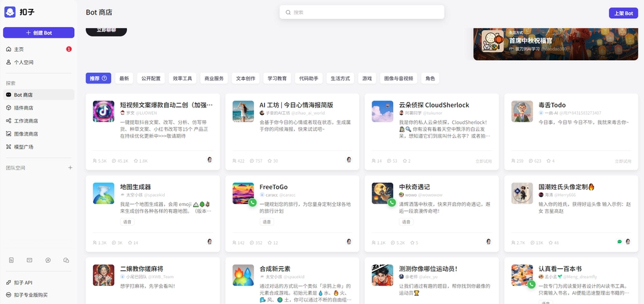This screenshot has width=644, height=304.
Task: Select the 学习教育 tab
Action: click(277, 79)
